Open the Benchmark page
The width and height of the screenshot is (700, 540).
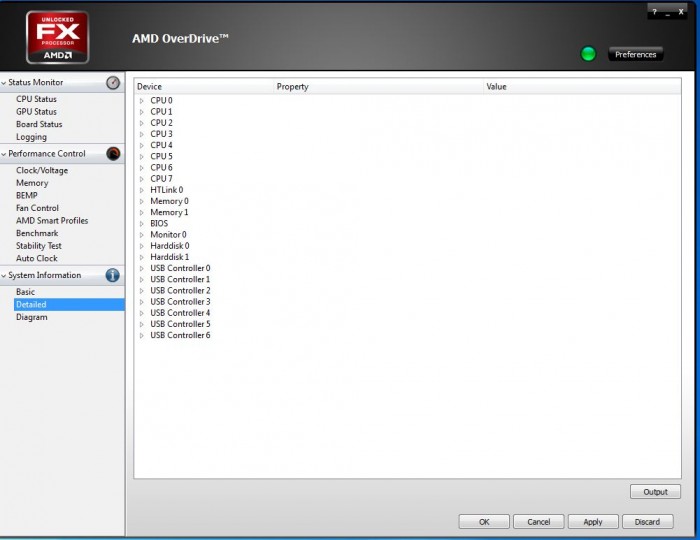click(x=37, y=233)
